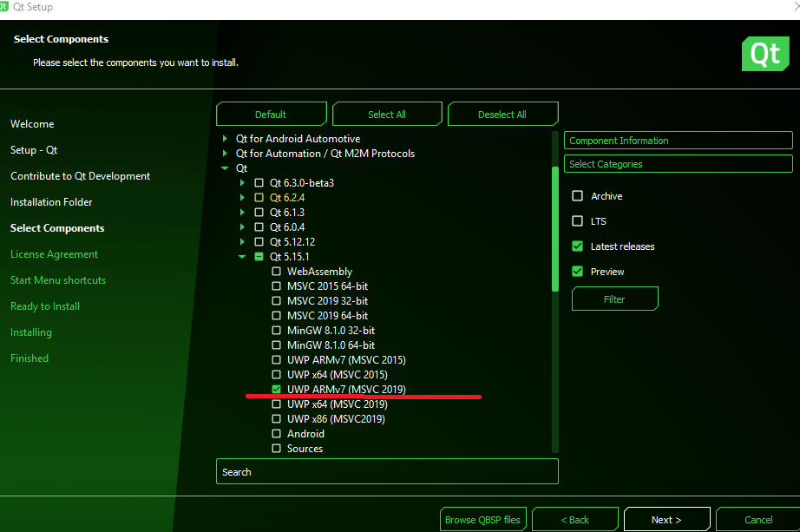The height and width of the screenshot is (532, 800).
Task: Enable the WebAssembly component
Action: tap(277, 271)
